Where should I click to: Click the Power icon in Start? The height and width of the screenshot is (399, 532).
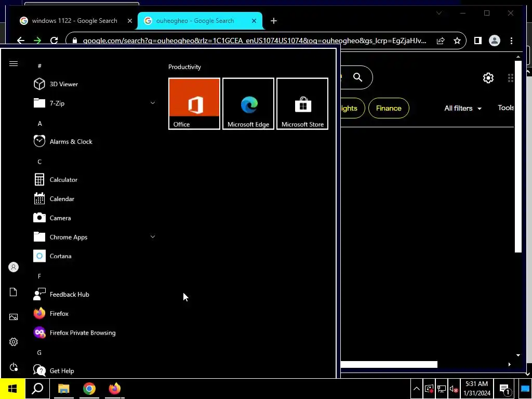14,367
